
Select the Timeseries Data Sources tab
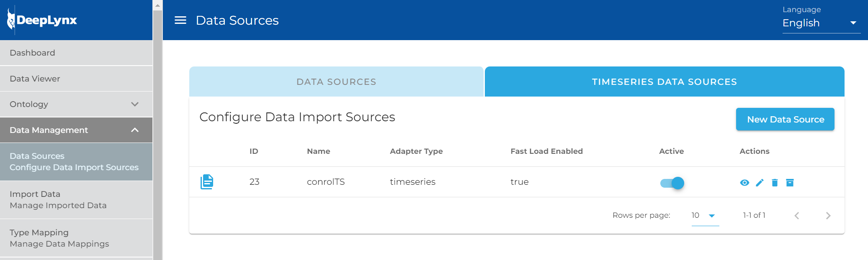[664, 82]
